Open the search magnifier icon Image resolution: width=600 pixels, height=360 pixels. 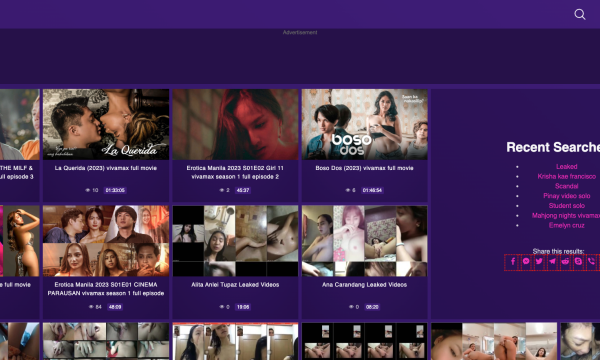580,15
